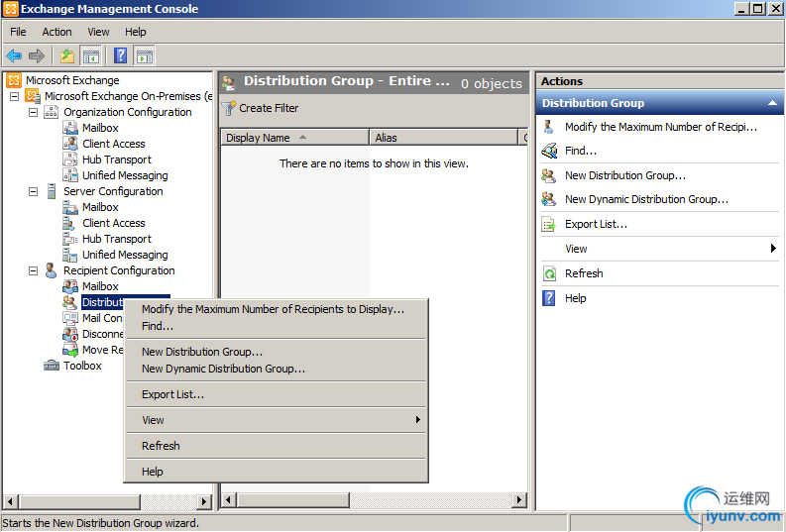
Task: Click the Organization Configuration node icon
Action: click(52, 112)
